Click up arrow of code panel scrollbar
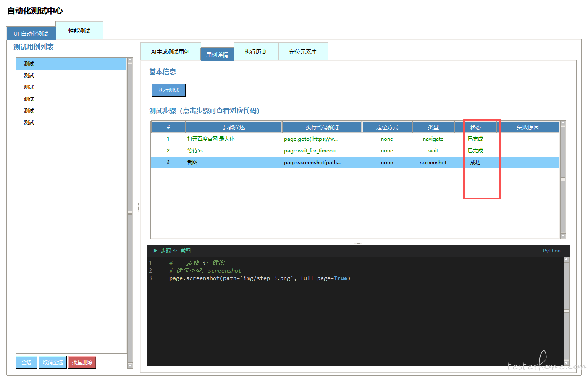This screenshot has height=378, width=588. click(x=566, y=260)
